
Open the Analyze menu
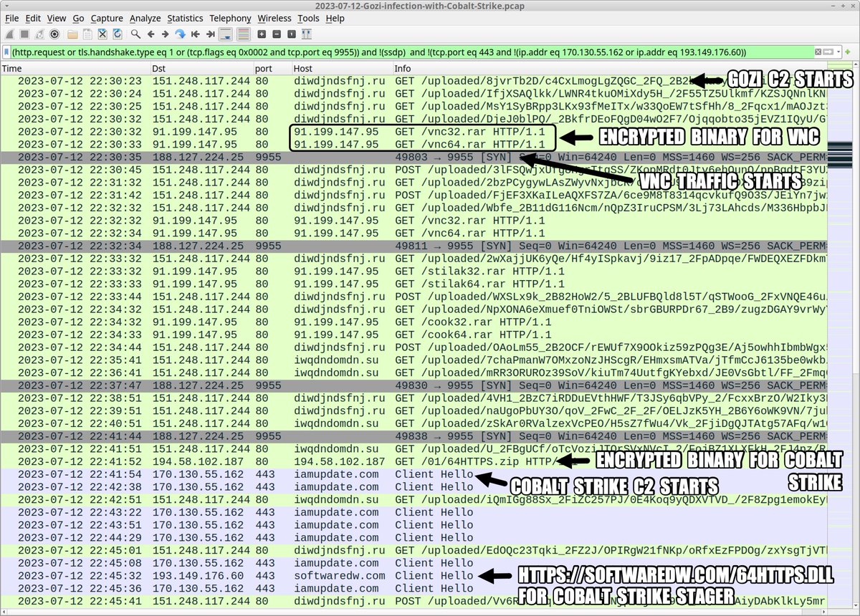[x=145, y=18]
